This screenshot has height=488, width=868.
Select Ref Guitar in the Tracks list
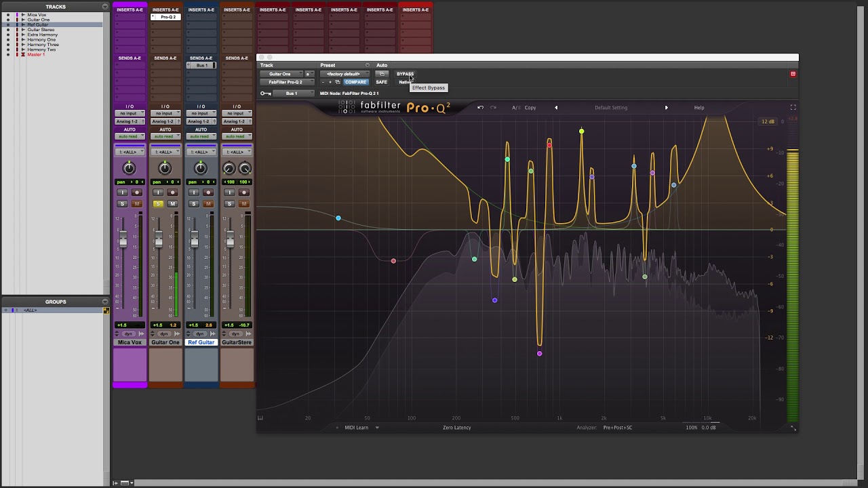coord(38,25)
